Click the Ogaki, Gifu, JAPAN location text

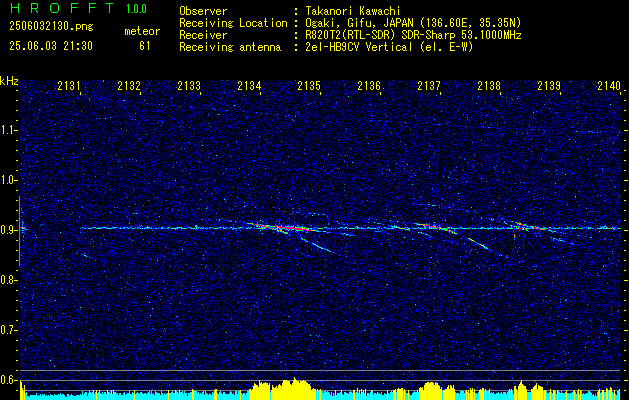[413, 23]
